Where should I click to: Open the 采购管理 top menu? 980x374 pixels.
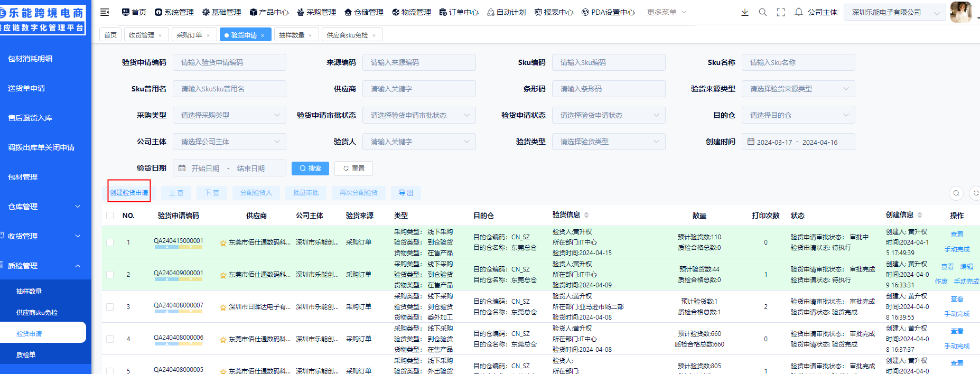coord(316,12)
